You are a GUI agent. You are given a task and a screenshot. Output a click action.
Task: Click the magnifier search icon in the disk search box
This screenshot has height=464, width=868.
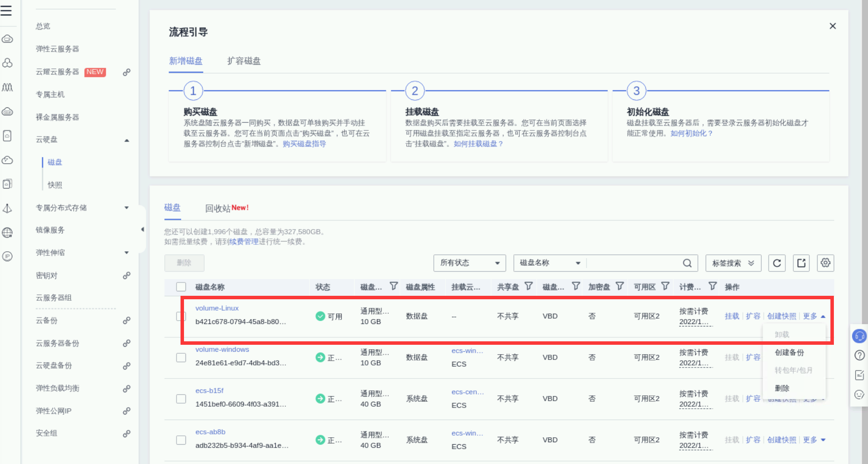coord(687,263)
